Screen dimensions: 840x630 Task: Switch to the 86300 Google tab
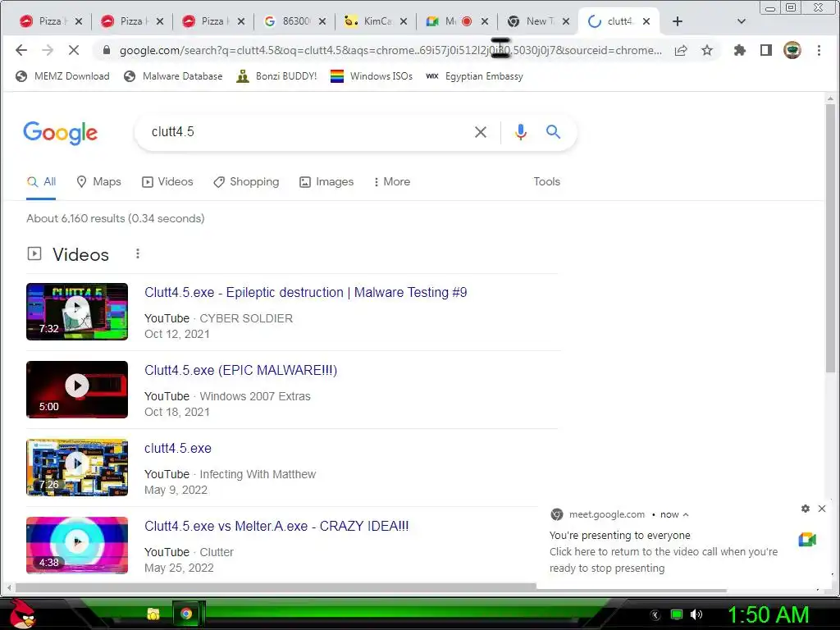coord(290,21)
